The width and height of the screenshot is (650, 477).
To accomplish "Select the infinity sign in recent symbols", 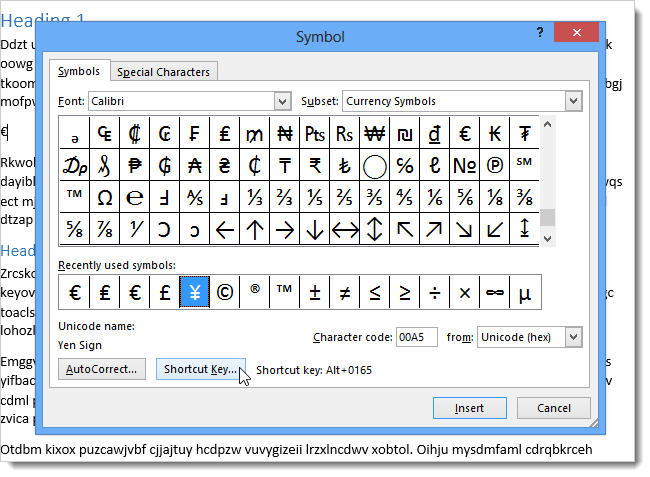I will click(495, 292).
